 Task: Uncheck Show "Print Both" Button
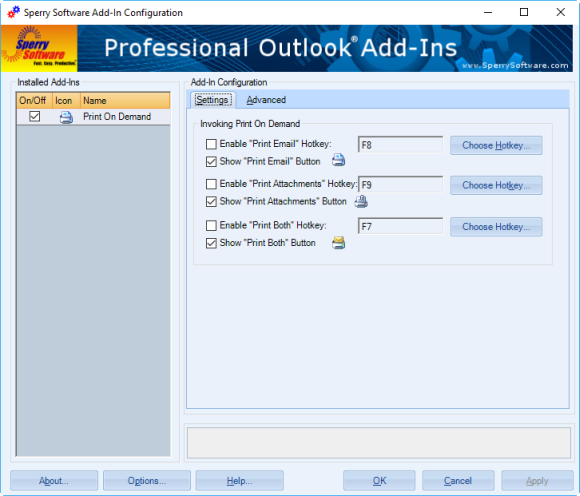point(211,243)
